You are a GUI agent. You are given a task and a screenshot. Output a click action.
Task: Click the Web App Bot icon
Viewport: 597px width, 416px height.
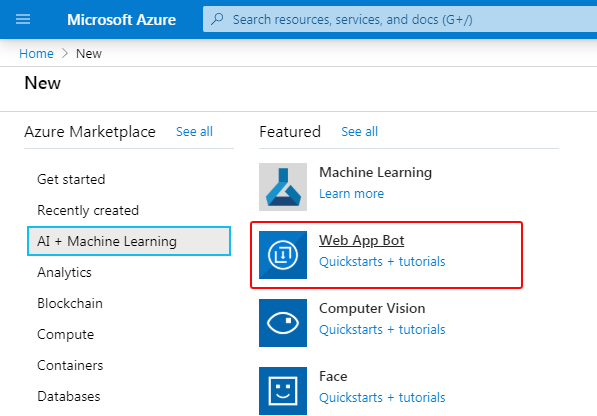[x=283, y=255]
